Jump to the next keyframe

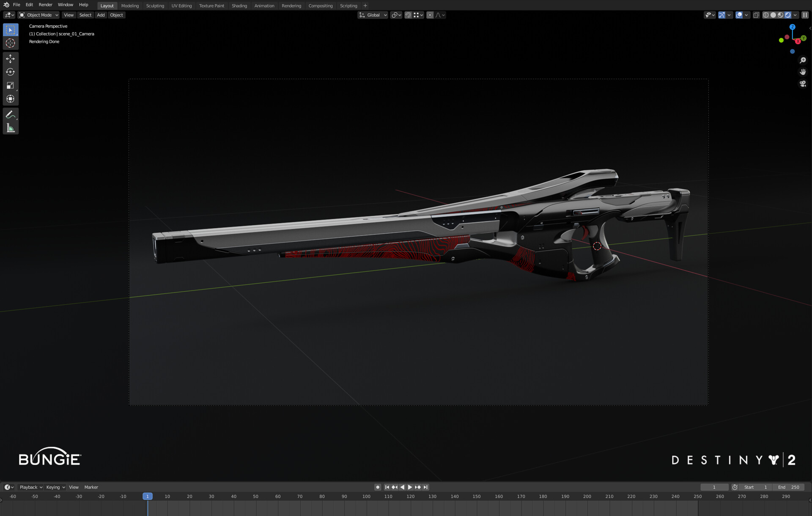coord(418,487)
